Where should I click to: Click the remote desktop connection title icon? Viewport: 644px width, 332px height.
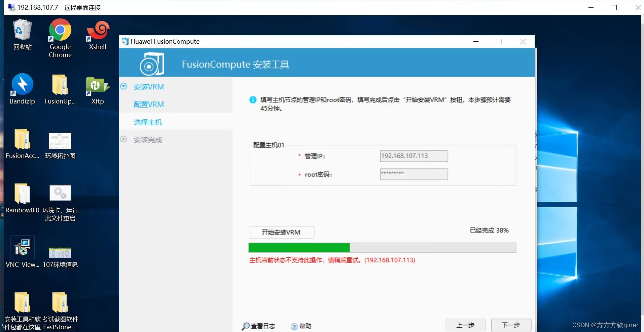(x=11, y=7)
